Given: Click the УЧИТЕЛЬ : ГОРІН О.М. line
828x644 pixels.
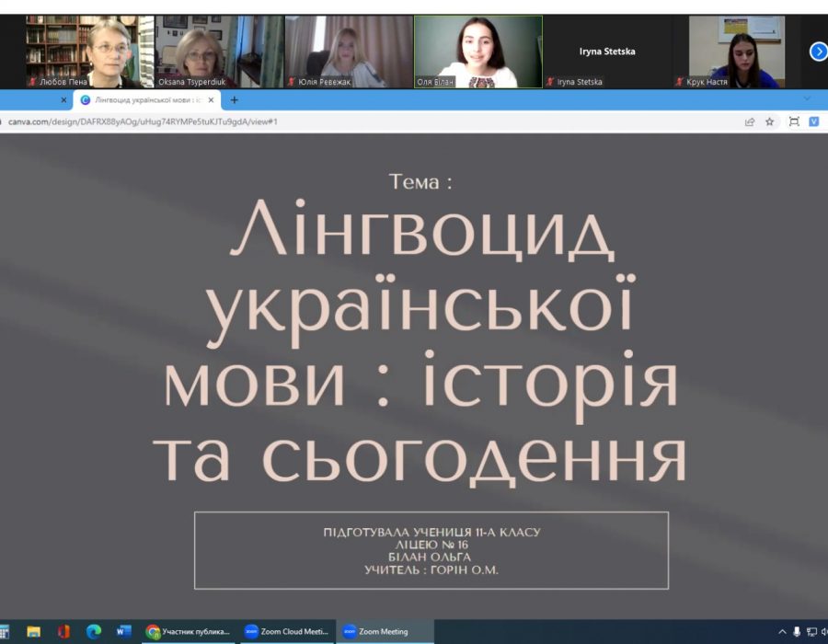Looking at the screenshot, I should point(431,570).
